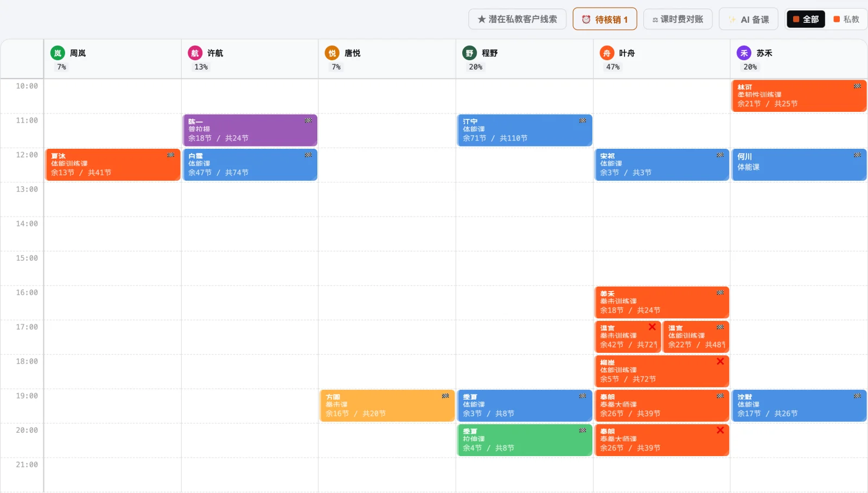Click the 余71节 / 共110节 text on 江宁's card
868x493 pixels.
pyautogui.click(x=495, y=138)
